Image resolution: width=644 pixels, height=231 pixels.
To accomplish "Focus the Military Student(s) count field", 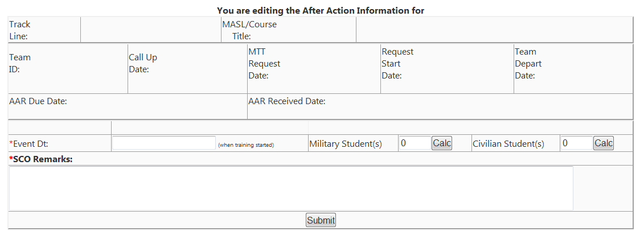I will [414, 143].
